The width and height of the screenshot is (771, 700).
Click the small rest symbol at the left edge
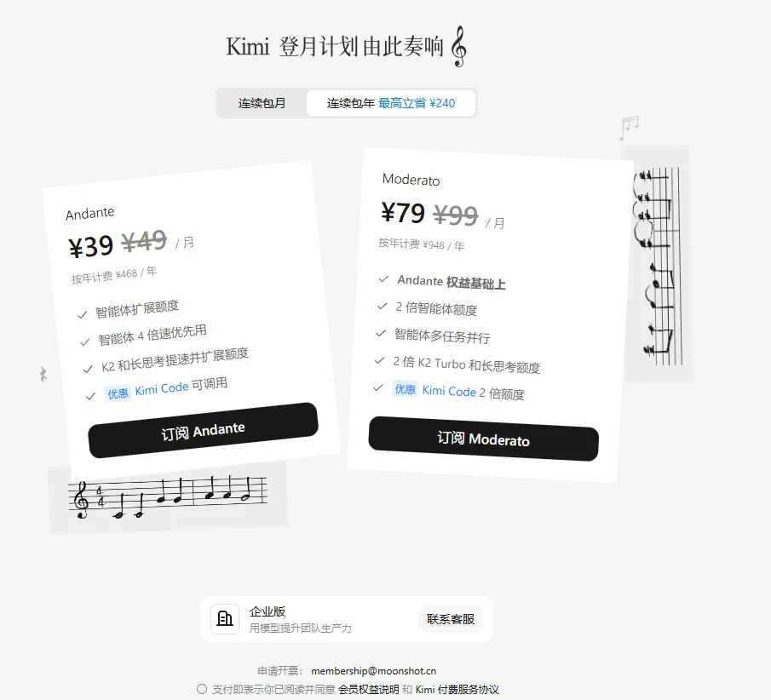pos(43,374)
